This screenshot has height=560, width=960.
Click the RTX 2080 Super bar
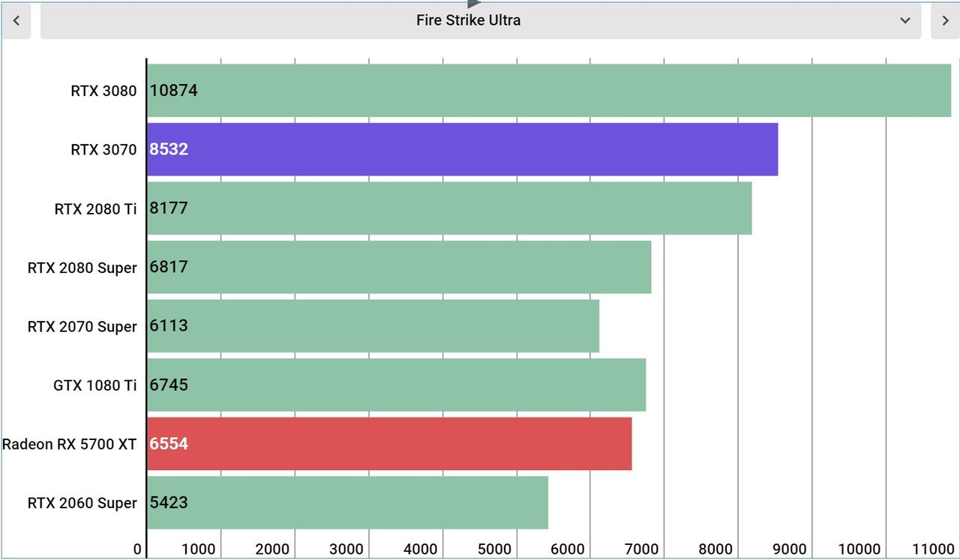point(399,267)
